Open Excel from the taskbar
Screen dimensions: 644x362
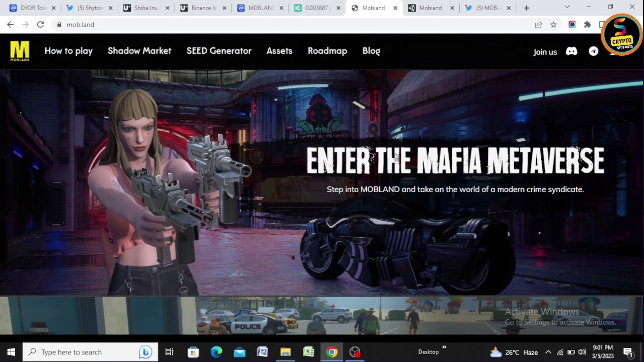click(x=308, y=352)
